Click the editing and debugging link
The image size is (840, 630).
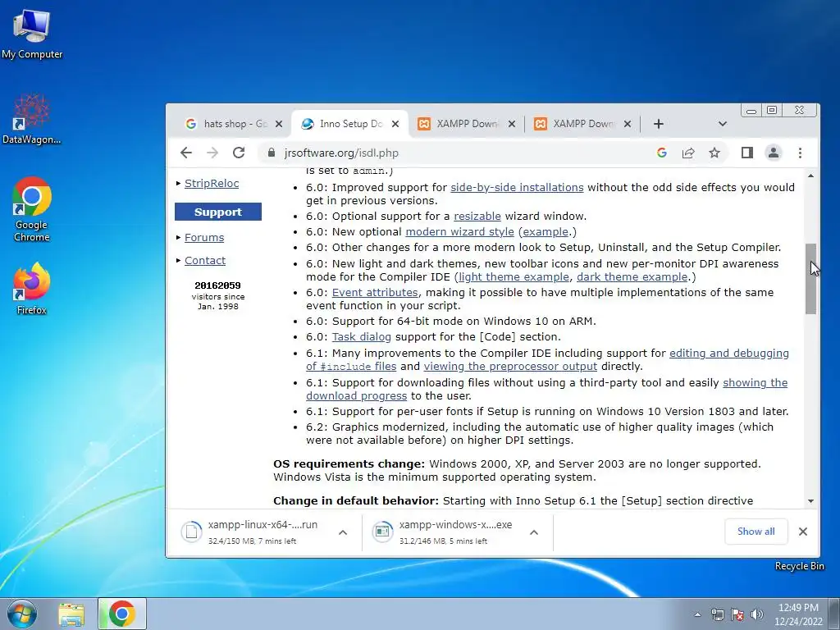729,353
